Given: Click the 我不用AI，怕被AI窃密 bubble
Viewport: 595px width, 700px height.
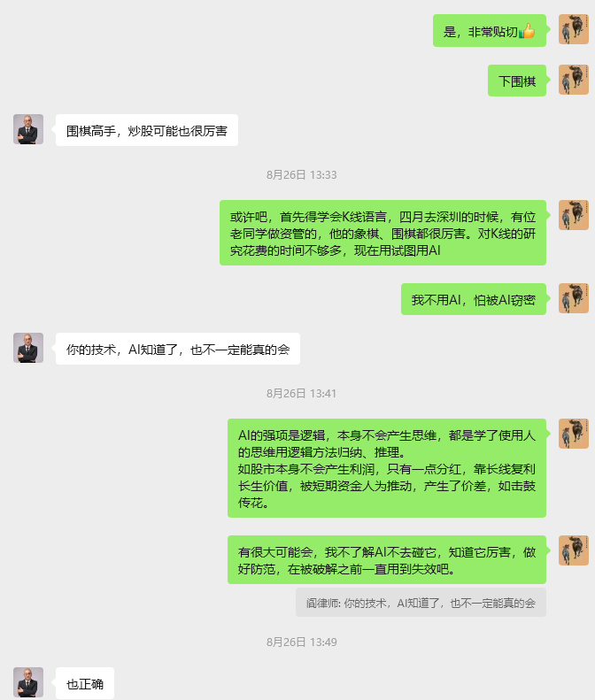Looking at the screenshot, I should (474, 299).
